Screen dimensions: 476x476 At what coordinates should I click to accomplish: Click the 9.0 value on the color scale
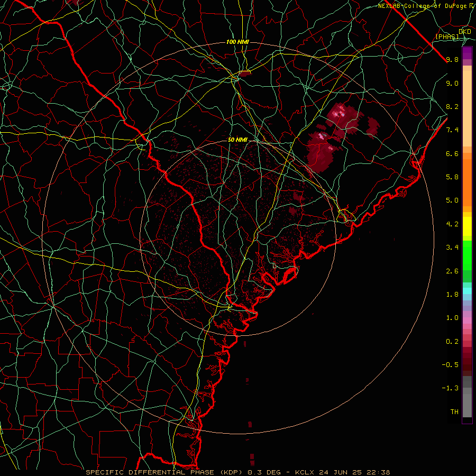point(452,83)
